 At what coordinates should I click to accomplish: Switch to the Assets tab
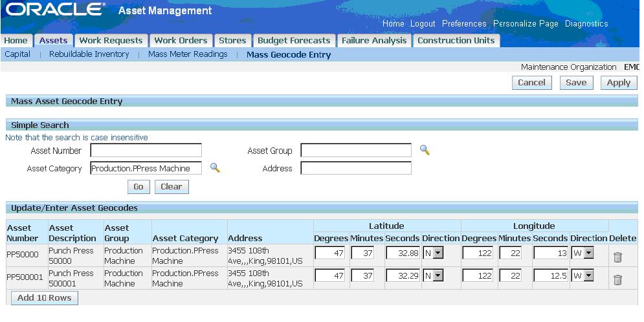(x=53, y=41)
